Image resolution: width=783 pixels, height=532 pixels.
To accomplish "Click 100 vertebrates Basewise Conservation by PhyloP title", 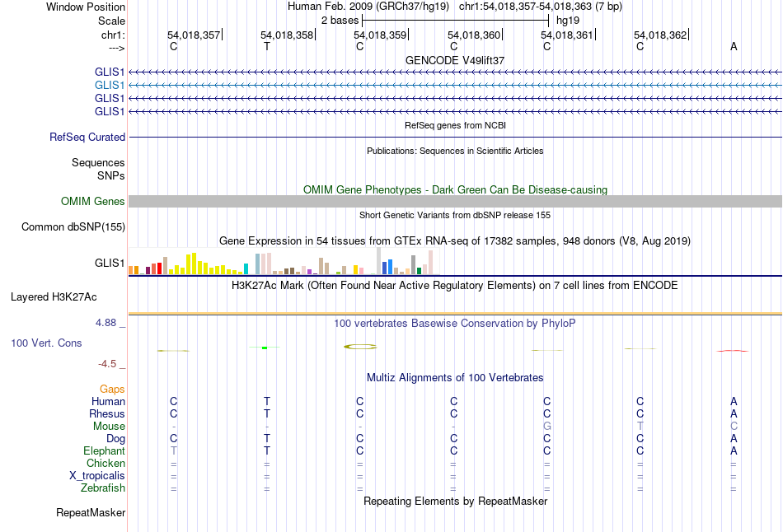I will [455, 324].
